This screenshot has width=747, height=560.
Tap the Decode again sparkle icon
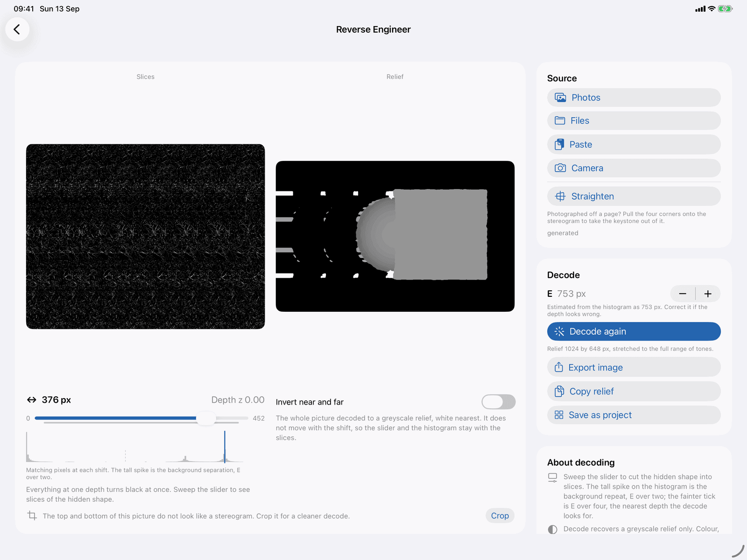pyautogui.click(x=559, y=331)
